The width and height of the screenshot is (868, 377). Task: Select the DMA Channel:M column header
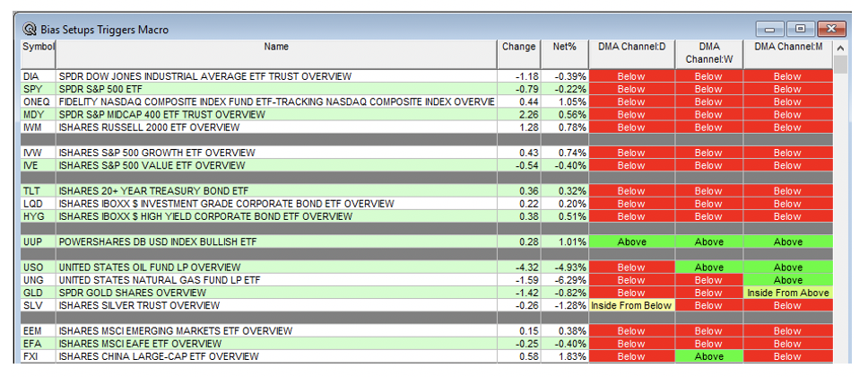click(787, 47)
